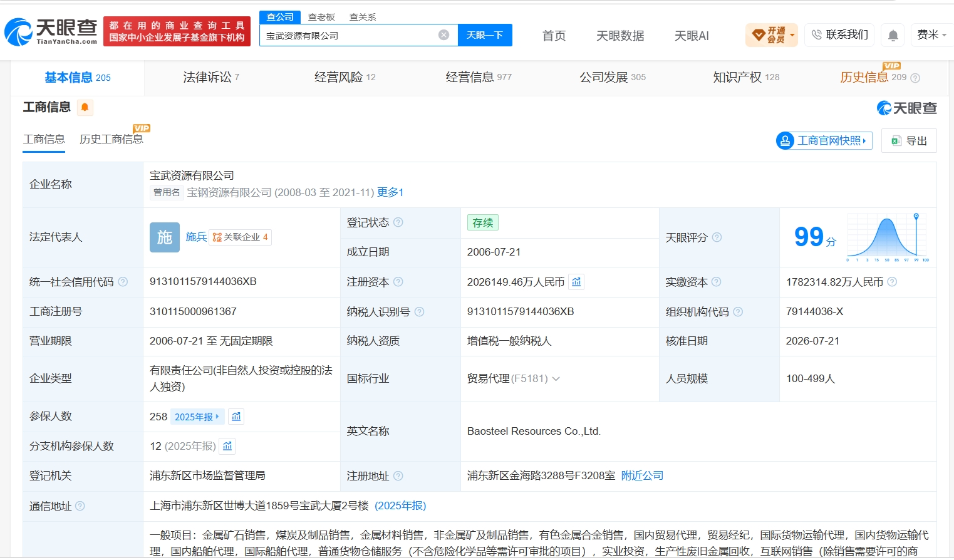The image size is (954, 560).
Task: Click the 天眼一下 search button
Action: (485, 35)
